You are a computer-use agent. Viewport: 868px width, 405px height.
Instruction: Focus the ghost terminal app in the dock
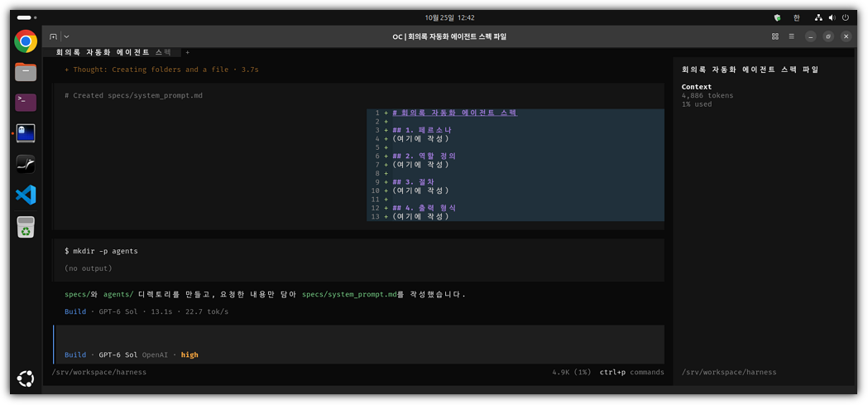pos(26,133)
